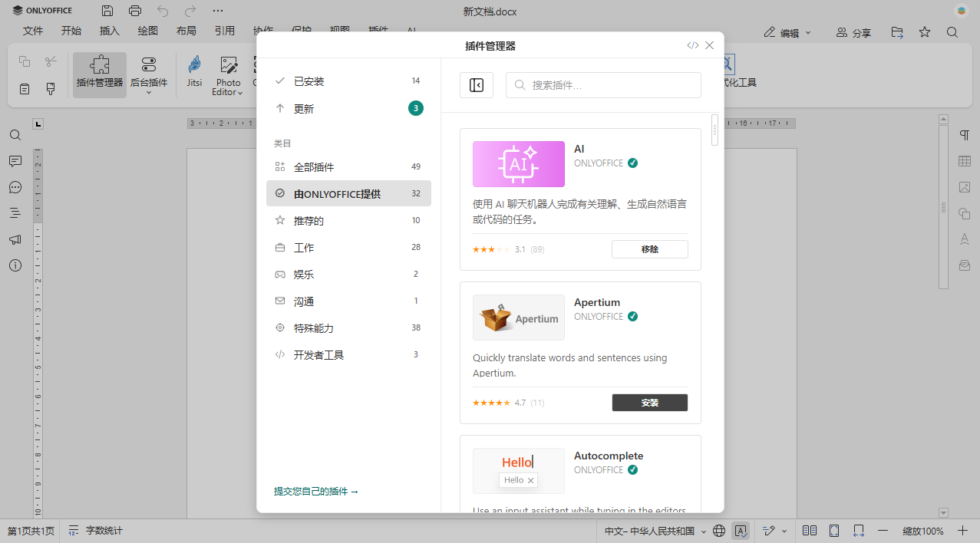Open 插件管理器 in the ribbon
Viewport: 980px width, 543px height.
tap(100, 74)
